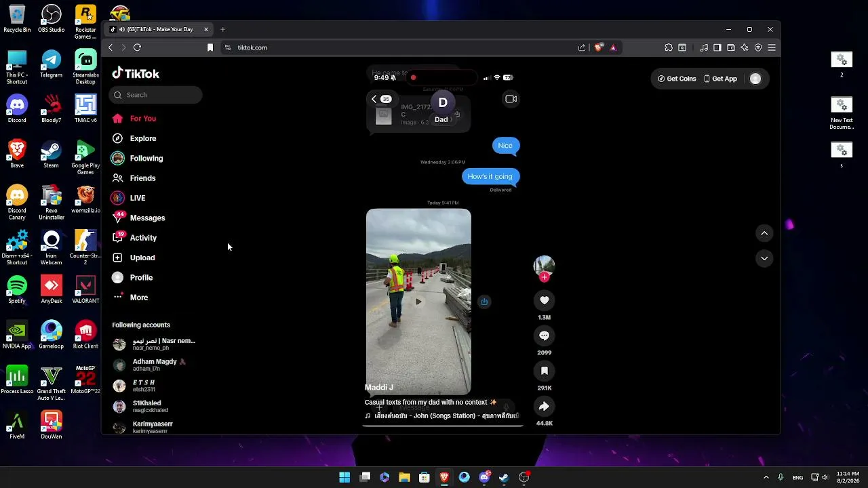
Task: Open the Windows Start menu
Action: 344,477
